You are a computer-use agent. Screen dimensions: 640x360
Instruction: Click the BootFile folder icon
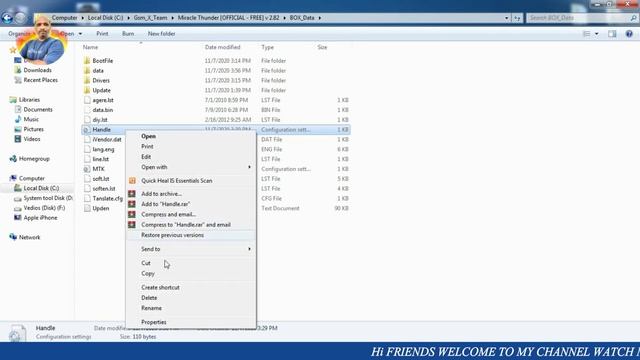point(87,61)
